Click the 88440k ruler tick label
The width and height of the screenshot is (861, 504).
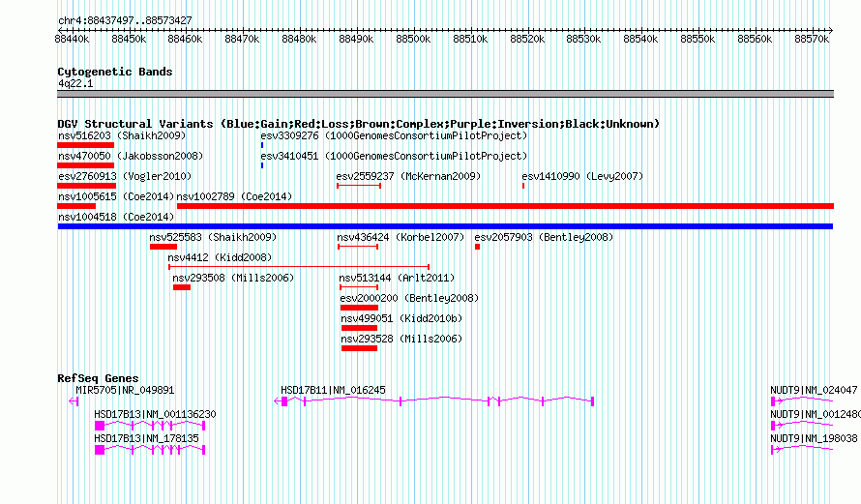pyautogui.click(x=72, y=40)
